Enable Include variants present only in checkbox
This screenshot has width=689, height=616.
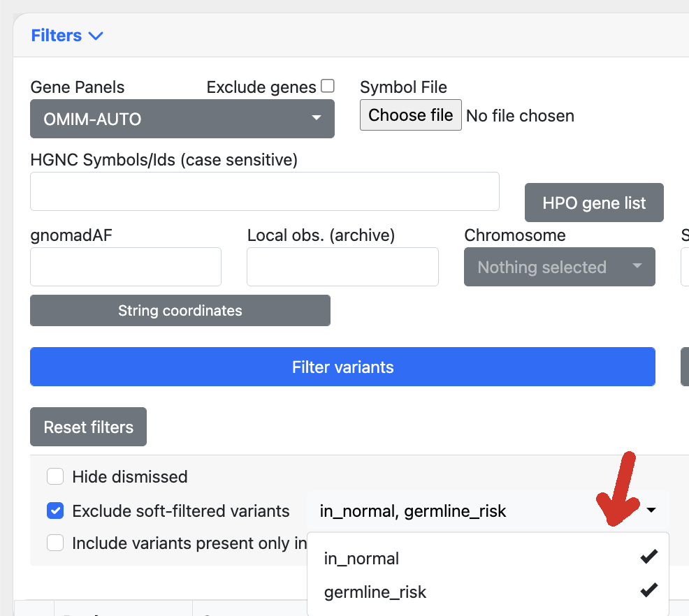pyautogui.click(x=55, y=542)
